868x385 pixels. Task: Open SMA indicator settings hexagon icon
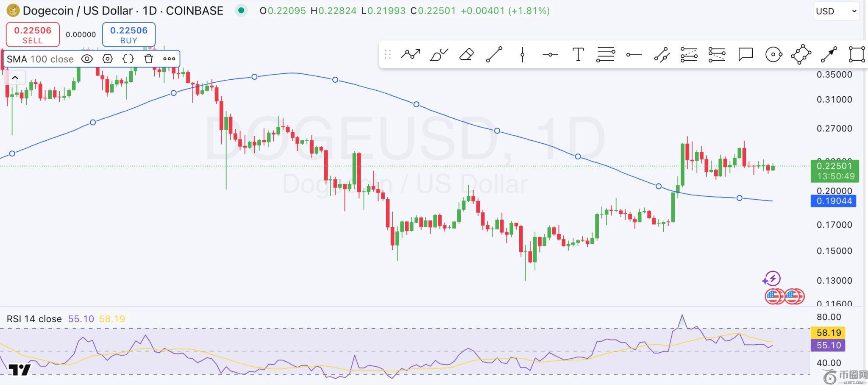[108, 59]
